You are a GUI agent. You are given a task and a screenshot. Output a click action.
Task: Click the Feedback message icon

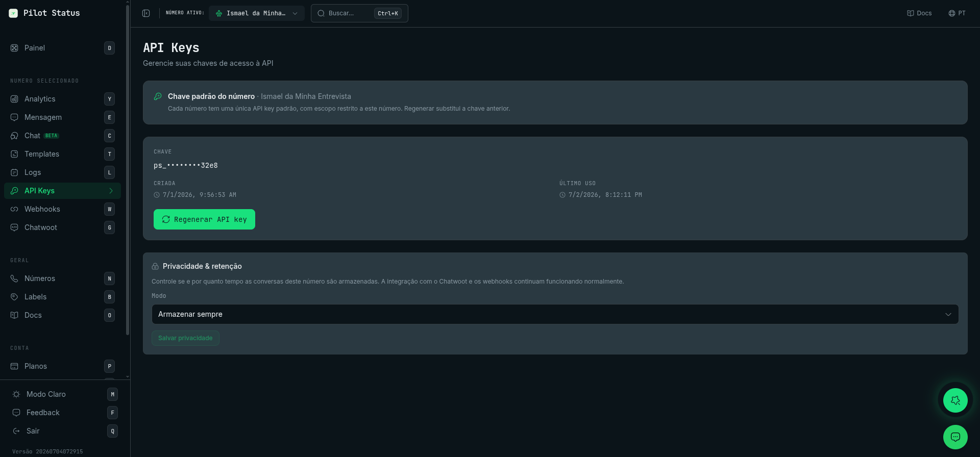point(16,413)
